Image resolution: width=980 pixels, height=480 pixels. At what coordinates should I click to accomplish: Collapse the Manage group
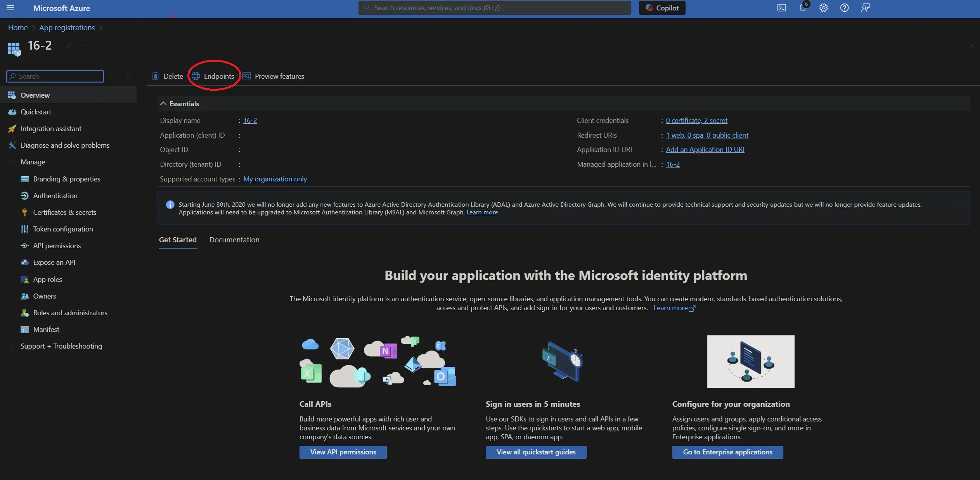pyautogui.click(x=12, y=162)
